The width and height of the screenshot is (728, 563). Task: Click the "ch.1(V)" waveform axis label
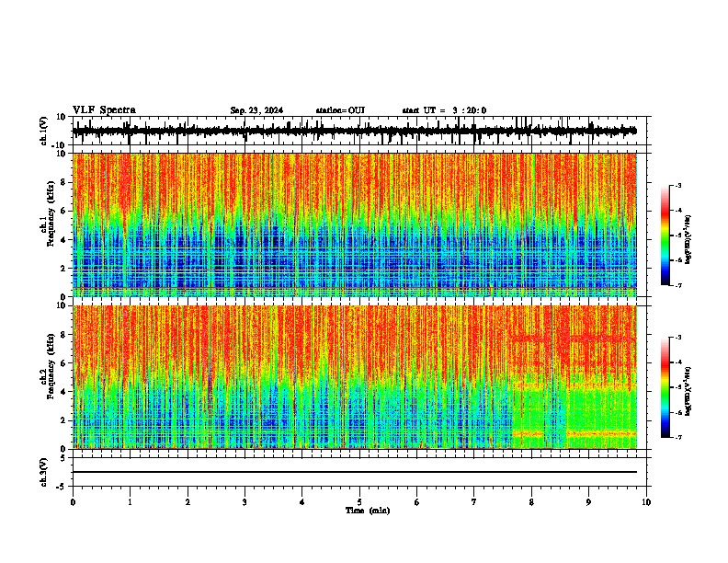44,131
